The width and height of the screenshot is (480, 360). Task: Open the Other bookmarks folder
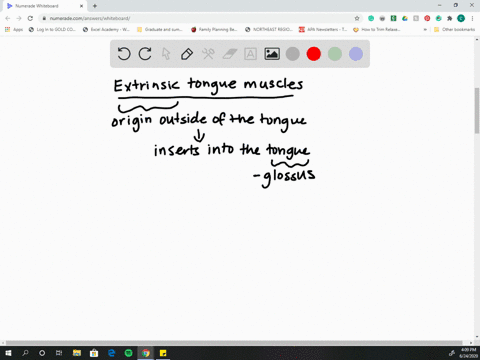point(455,29)
